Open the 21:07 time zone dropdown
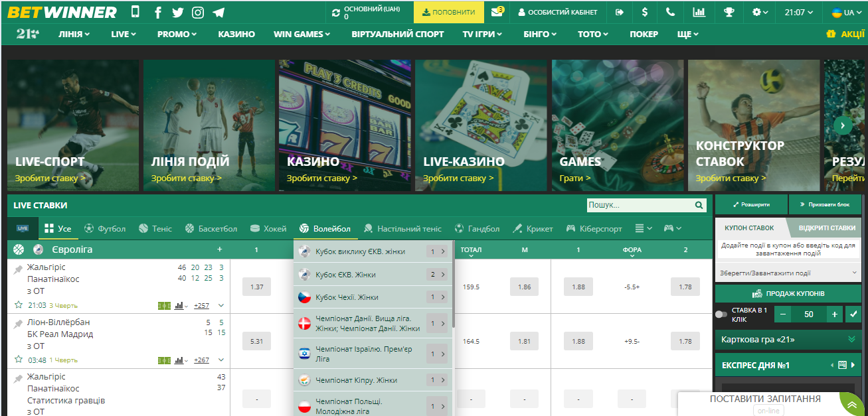This screenshot has height=416, width=868. (798, 12)
